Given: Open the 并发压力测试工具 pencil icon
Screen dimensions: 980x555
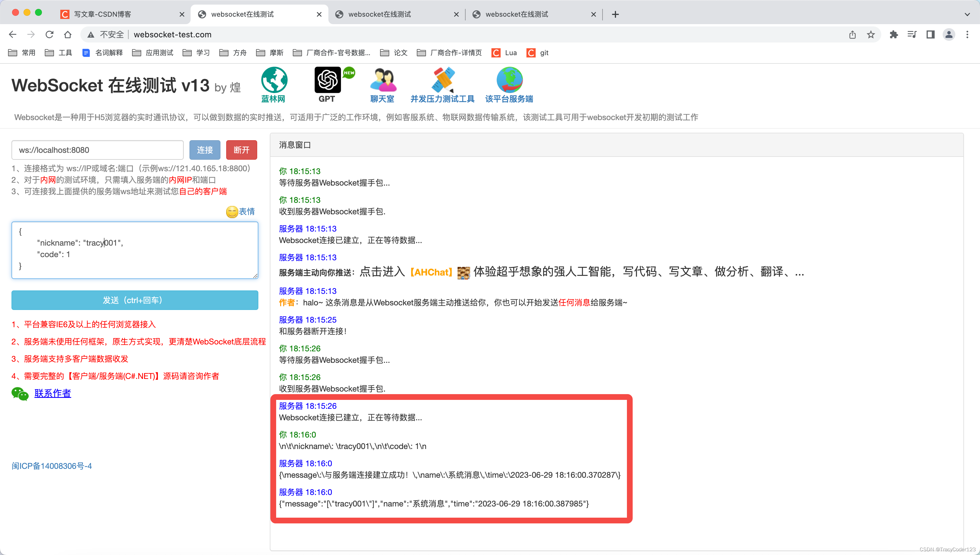Looking at the screenshot, I should coord(443,80).
